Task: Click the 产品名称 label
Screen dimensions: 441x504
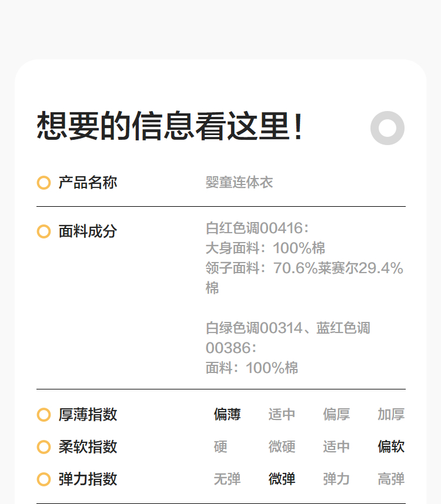Action: pos(88,183)
